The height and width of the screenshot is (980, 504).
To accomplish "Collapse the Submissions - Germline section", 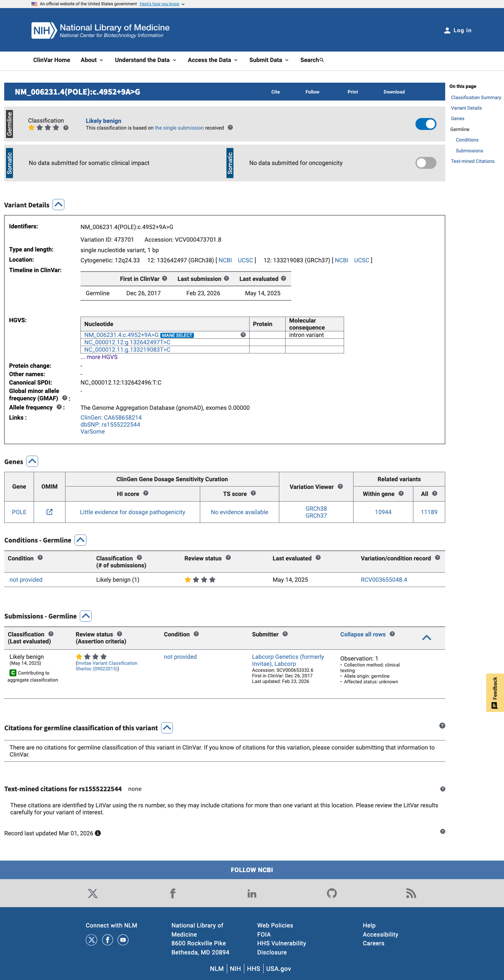I will (86, 616).
